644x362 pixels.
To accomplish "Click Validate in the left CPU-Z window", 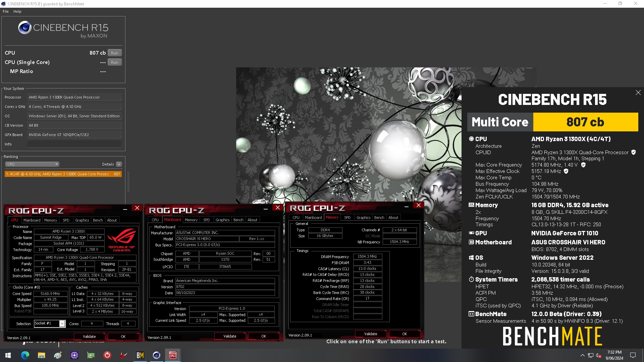I will point(89,337).
